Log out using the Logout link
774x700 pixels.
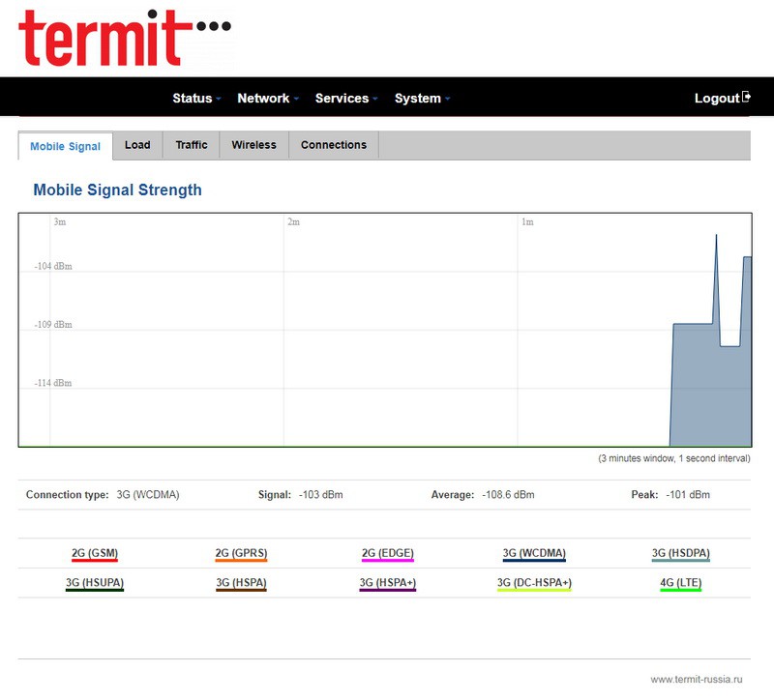716,99
